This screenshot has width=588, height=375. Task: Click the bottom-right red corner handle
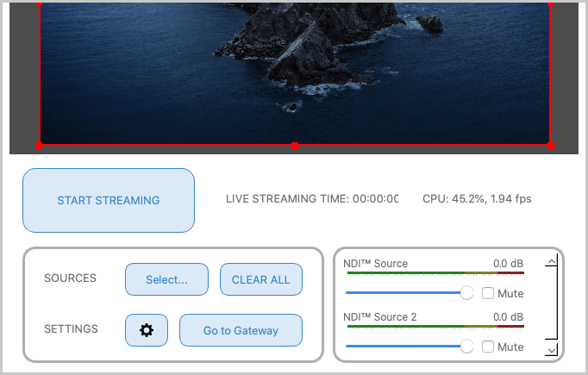(551, 146)
